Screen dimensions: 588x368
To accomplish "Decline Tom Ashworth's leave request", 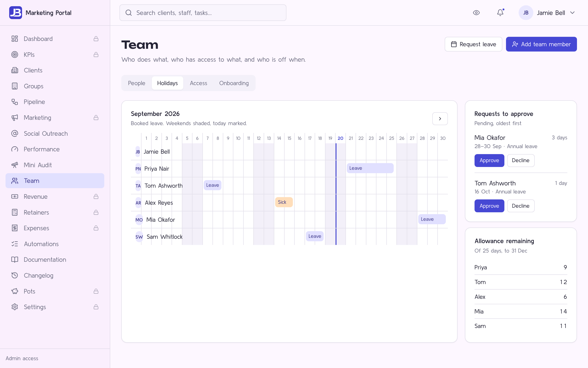I will pyautogui.click(x=521, y=206).
